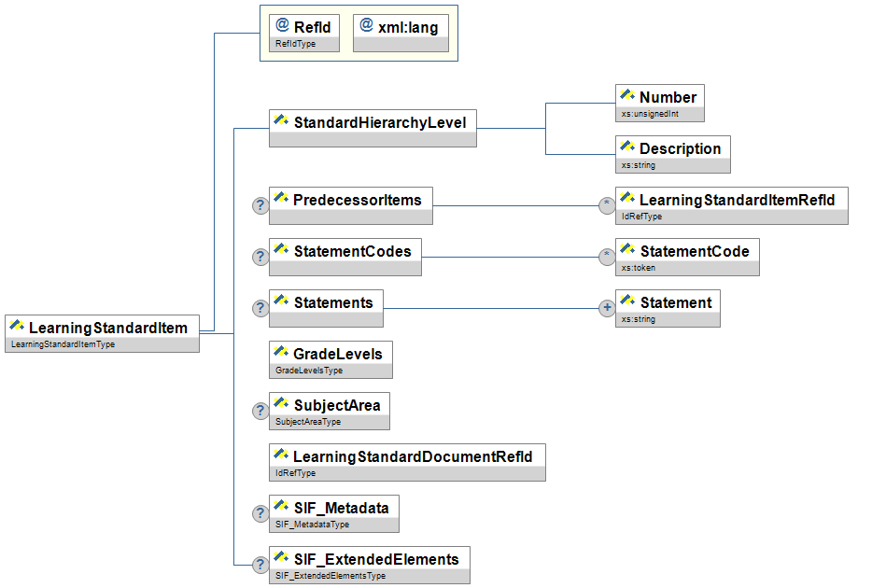Click the optional marker beside SIF_ExtendedElements
This screenshot has height=588, width=886.
[x=261, y=565]
